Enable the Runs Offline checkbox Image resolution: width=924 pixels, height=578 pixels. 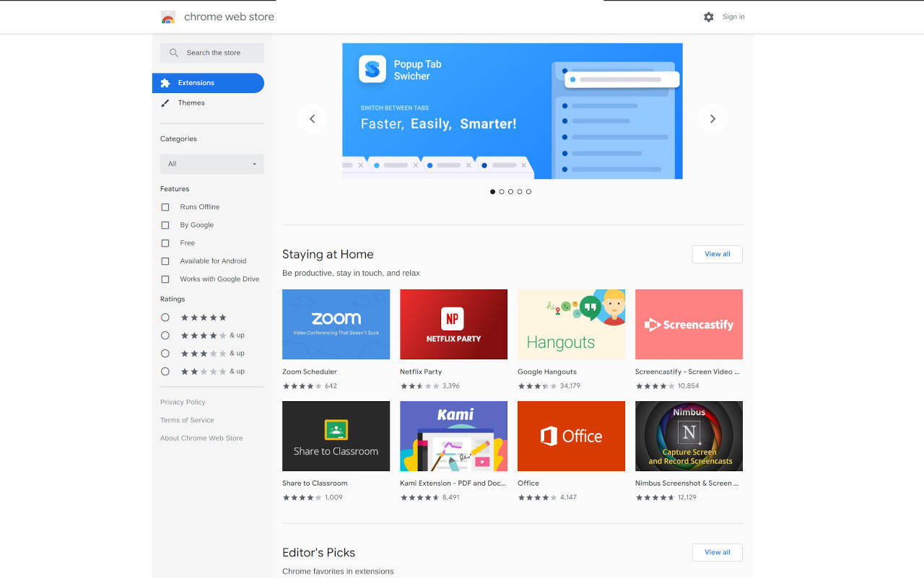click(x=165, y=207)
